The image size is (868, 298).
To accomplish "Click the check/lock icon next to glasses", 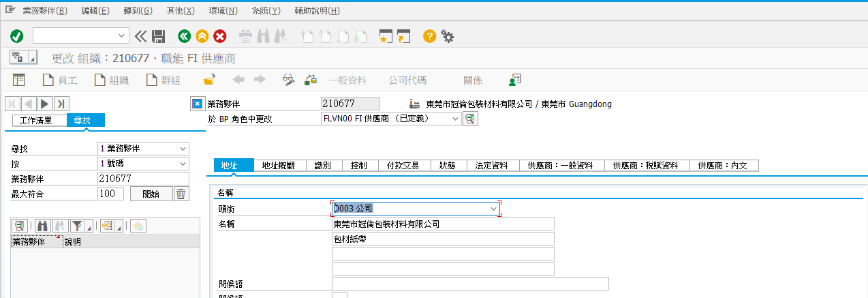I will pos(311,80).
